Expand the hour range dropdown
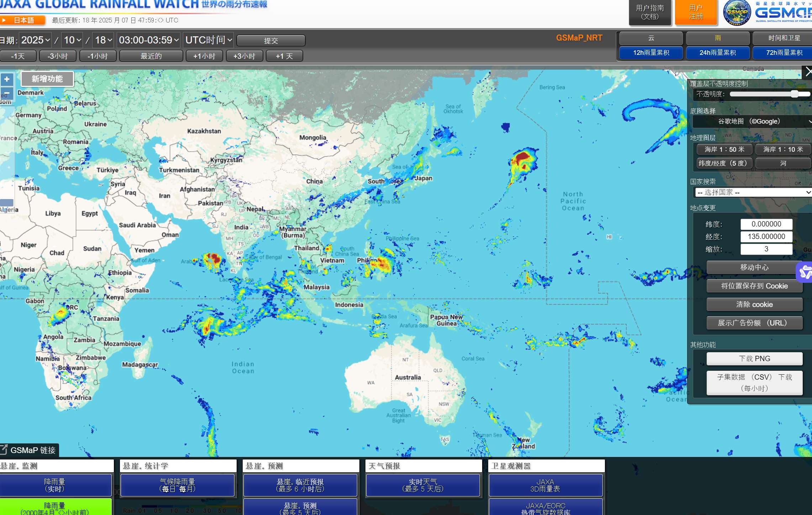Screen dimensions: 812x515 click(148, 40)
